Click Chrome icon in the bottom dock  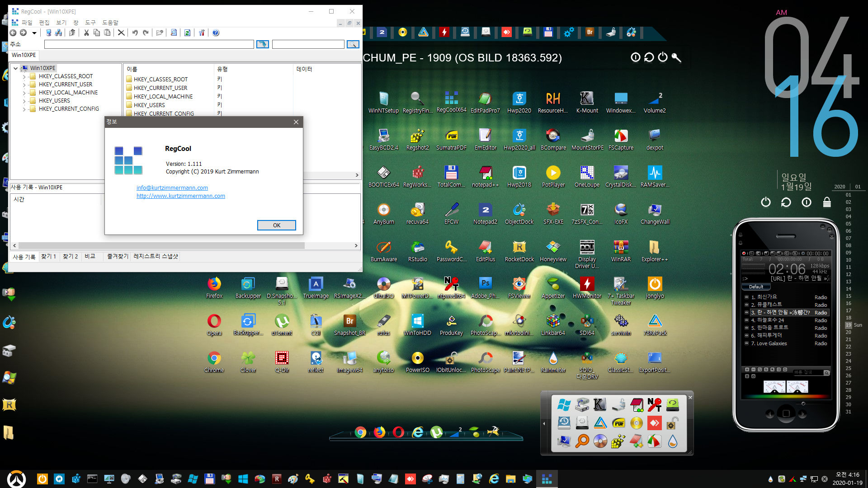tap(360, 432)
